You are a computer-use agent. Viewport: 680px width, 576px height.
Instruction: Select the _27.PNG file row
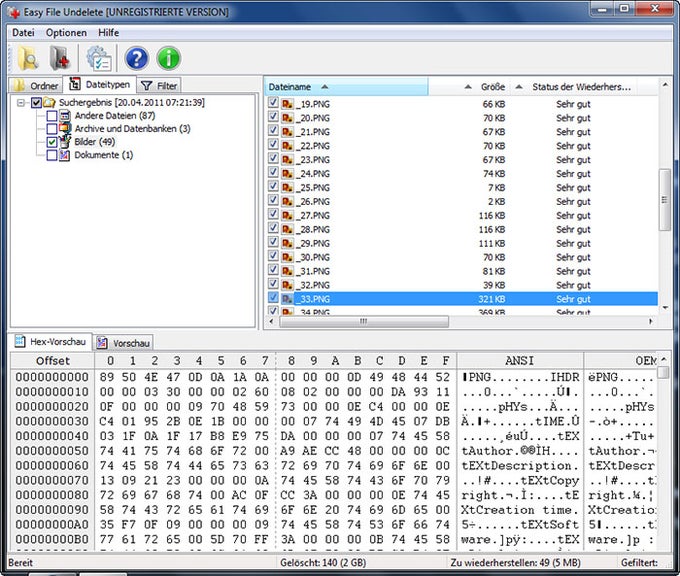pos(461,216)
